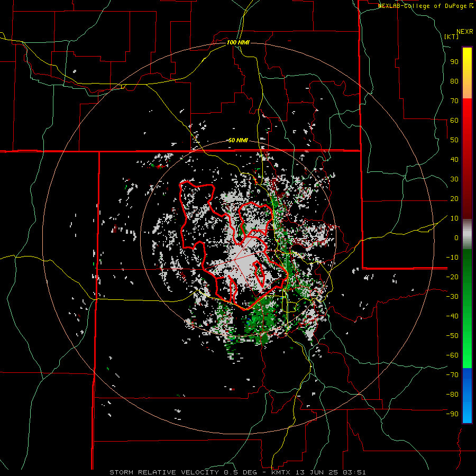
Task: Click the 90 value on velocity scale
Action: [454, 62]
